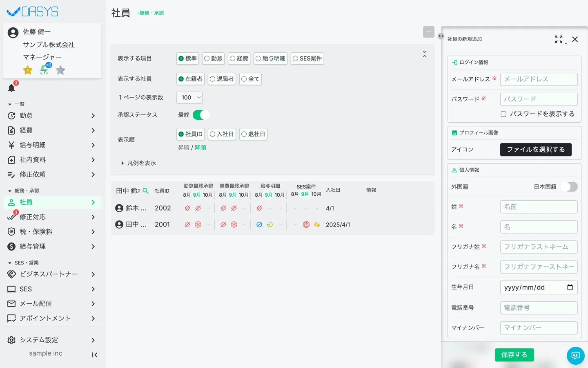The height and width of the screenshot is (368, 588).
Task: Close the 社員の新規追加 panel
Action: click(x=575, y=39)
